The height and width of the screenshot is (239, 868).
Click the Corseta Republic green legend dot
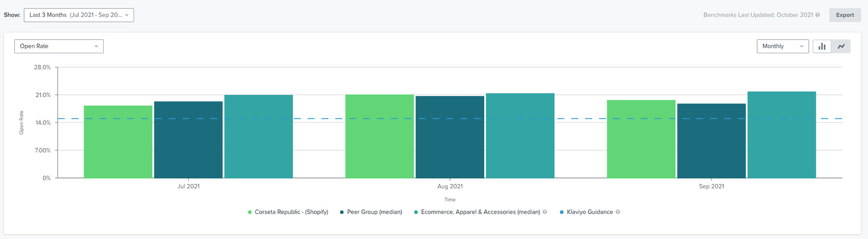coord(250,212)
